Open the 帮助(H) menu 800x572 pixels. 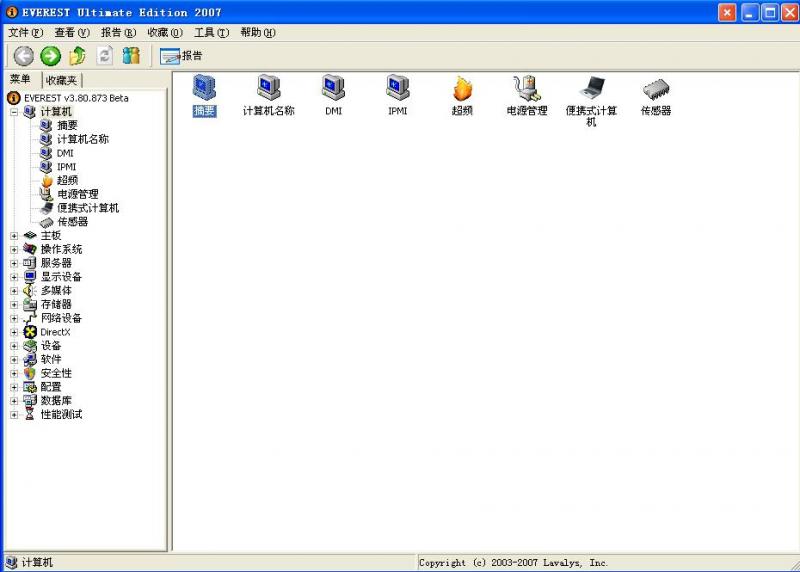click(258, 33)
